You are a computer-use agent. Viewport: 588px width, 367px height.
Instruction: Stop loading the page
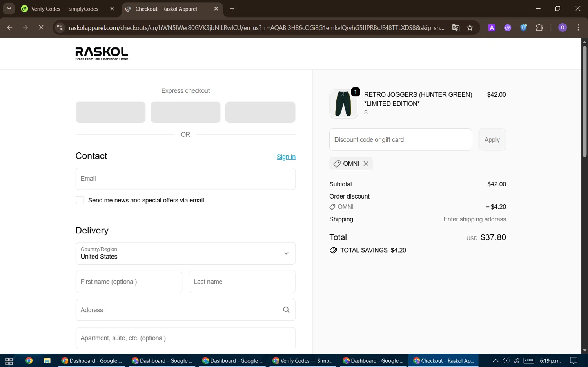point(41,27)
